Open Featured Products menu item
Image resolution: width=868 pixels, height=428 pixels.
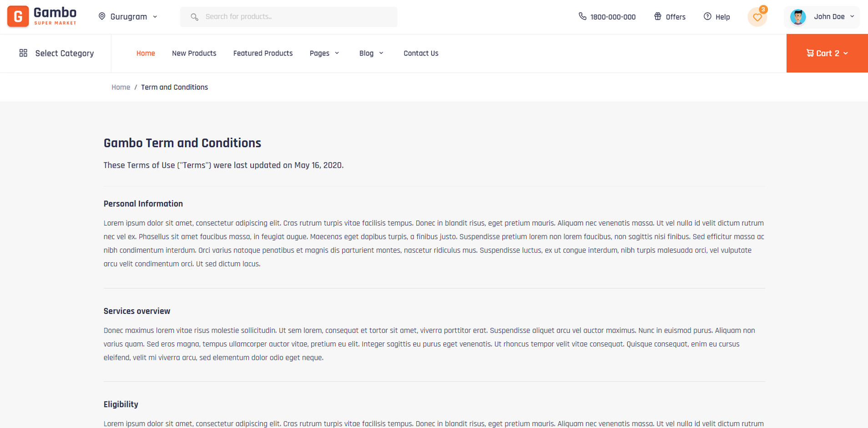pyautogui.click(x=262, y=53)
